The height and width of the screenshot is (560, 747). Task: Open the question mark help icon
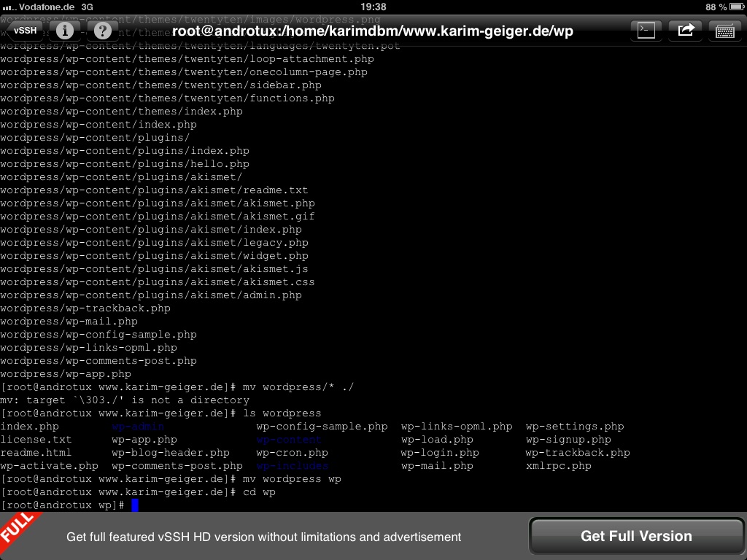[x=102, y=31]
